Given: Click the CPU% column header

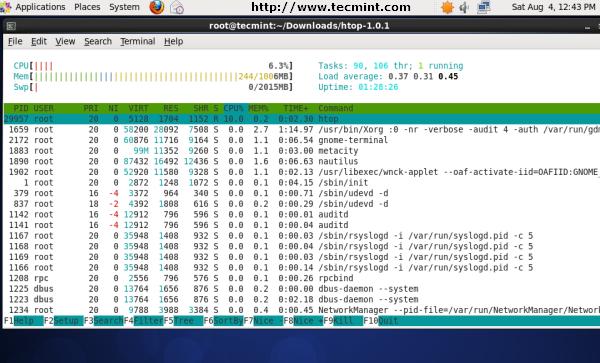Looking at the screenshot, I should (x=233, y=108).
